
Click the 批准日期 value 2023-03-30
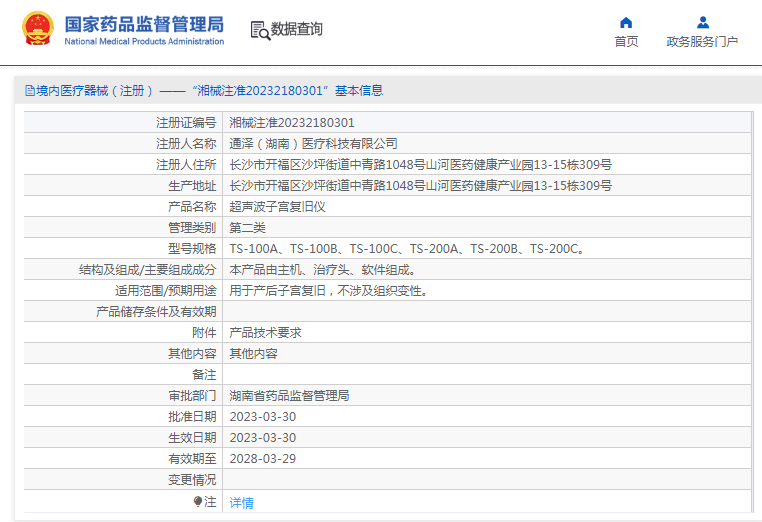pyautogui.click(x=263, y=417)
